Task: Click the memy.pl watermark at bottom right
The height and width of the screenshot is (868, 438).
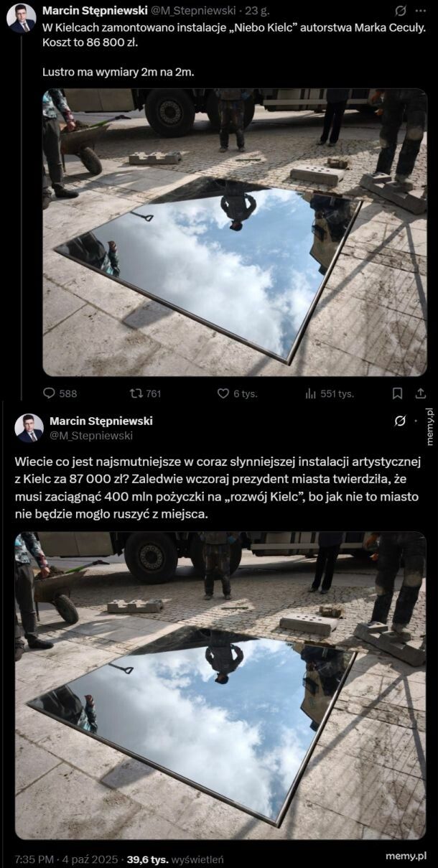Action: (407, 857)
